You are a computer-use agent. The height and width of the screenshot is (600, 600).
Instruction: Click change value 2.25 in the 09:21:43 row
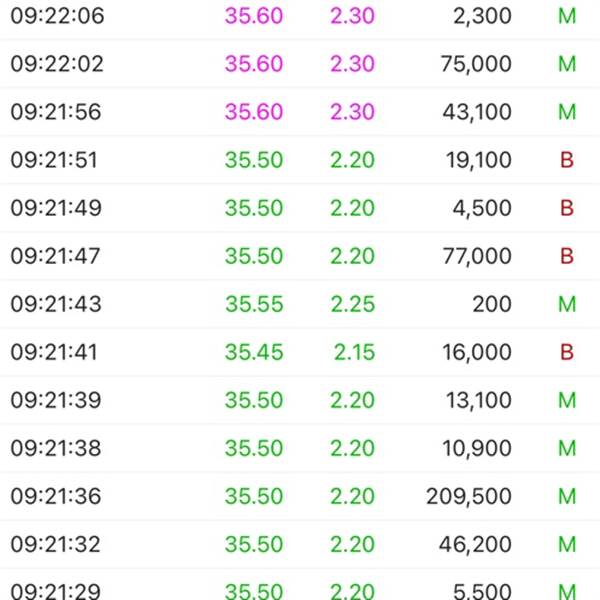[x=352, y=304]
